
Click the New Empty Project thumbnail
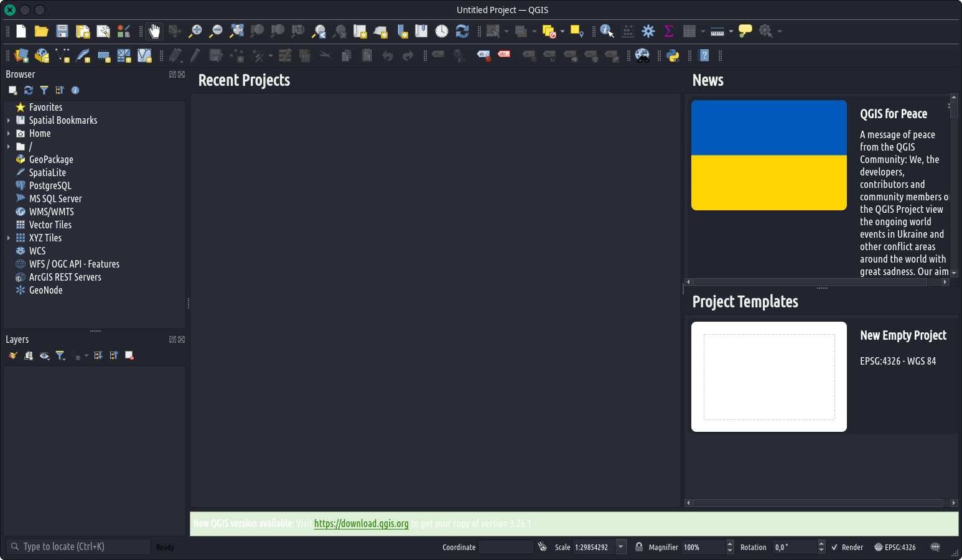[x=769, y=376]
